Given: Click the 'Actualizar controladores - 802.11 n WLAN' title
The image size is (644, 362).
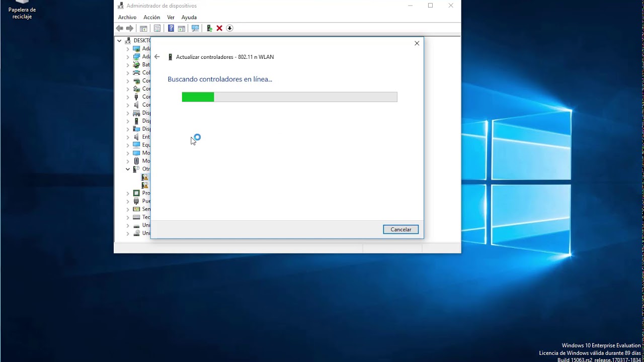Looking at the screenshot, I should 225,57.
